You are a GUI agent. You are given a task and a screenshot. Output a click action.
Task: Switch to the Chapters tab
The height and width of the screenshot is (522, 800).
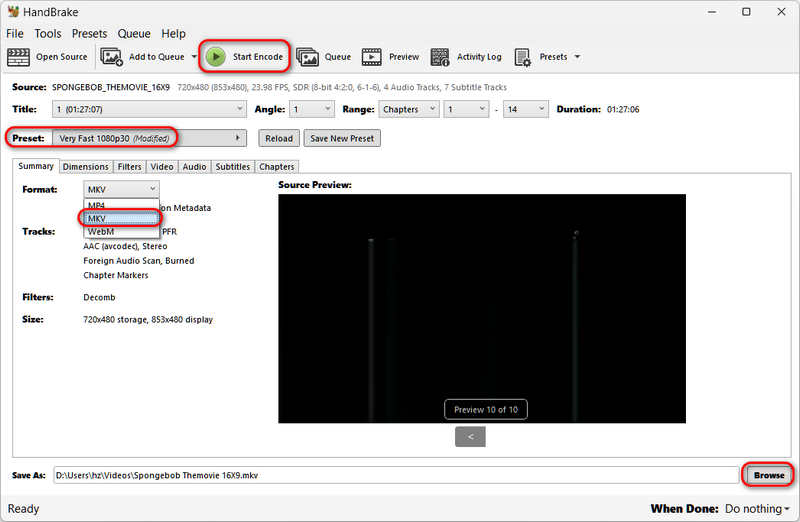click(277, 167)
